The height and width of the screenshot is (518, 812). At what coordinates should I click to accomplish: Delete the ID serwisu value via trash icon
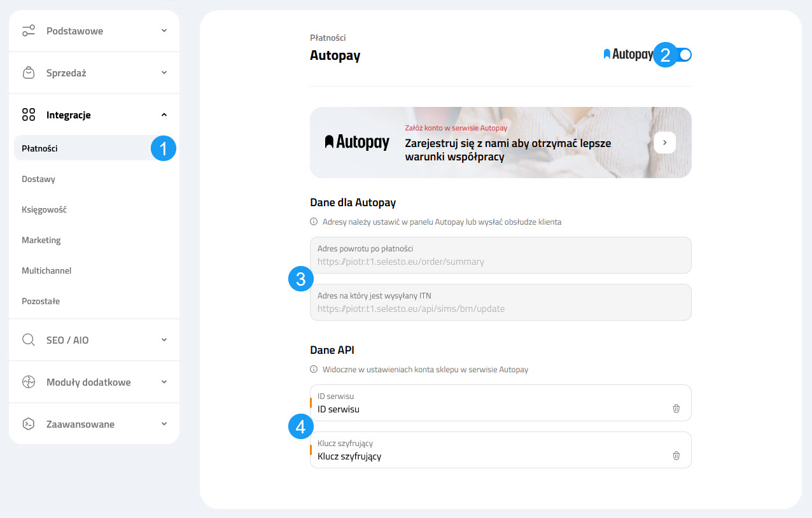click(x=676, y=409)
